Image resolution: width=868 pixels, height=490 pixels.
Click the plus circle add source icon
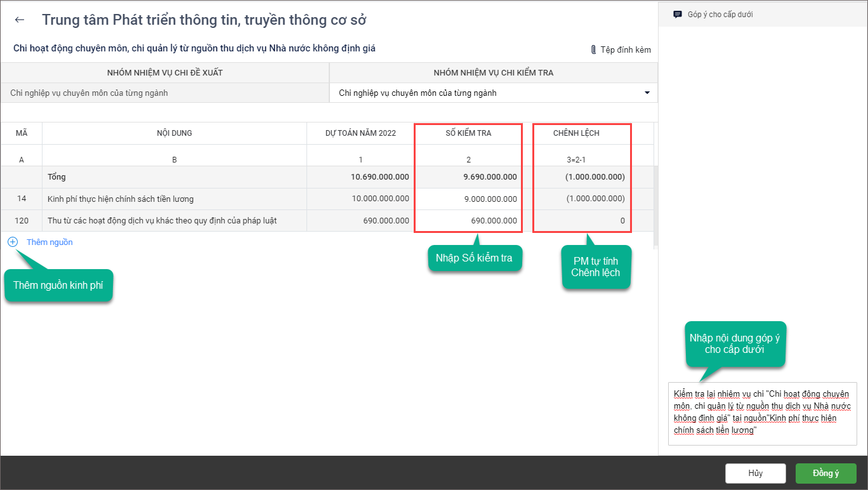(x=13, y=242)
